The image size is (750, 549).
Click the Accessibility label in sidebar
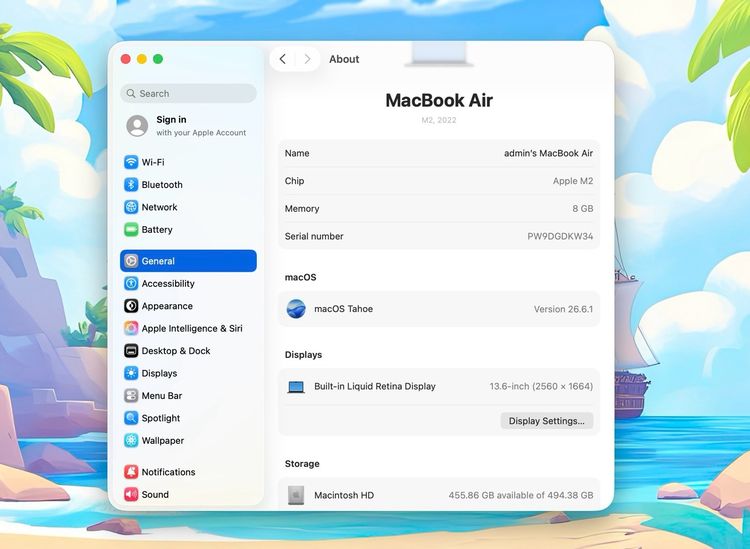[x=168, y=284]
